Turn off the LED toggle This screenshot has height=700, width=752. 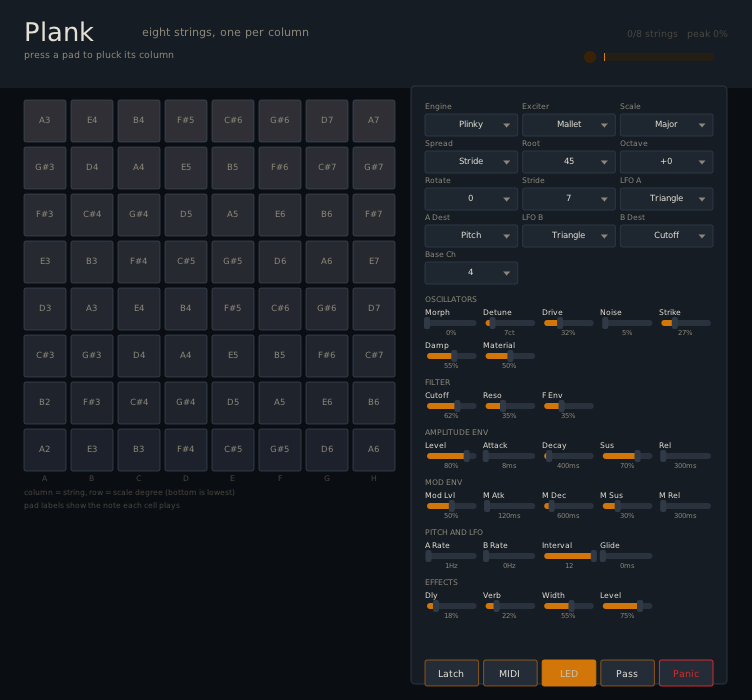click(x=569, y=673)
